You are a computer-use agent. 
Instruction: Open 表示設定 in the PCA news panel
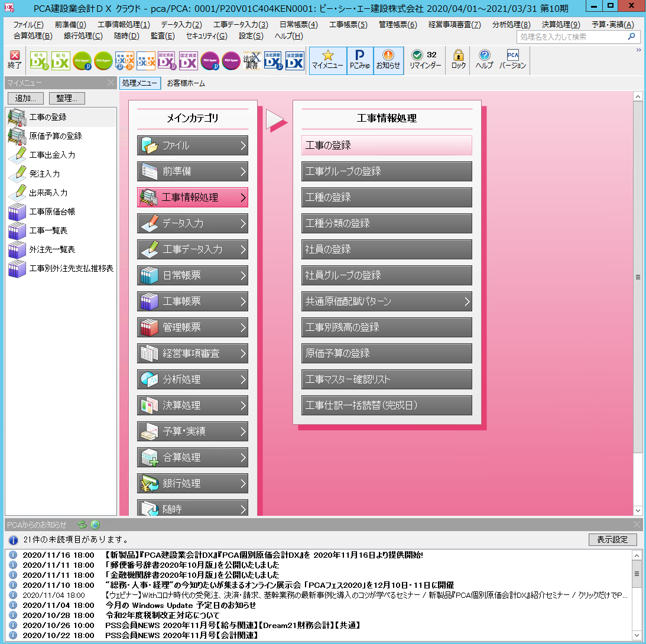pos(613,539)
